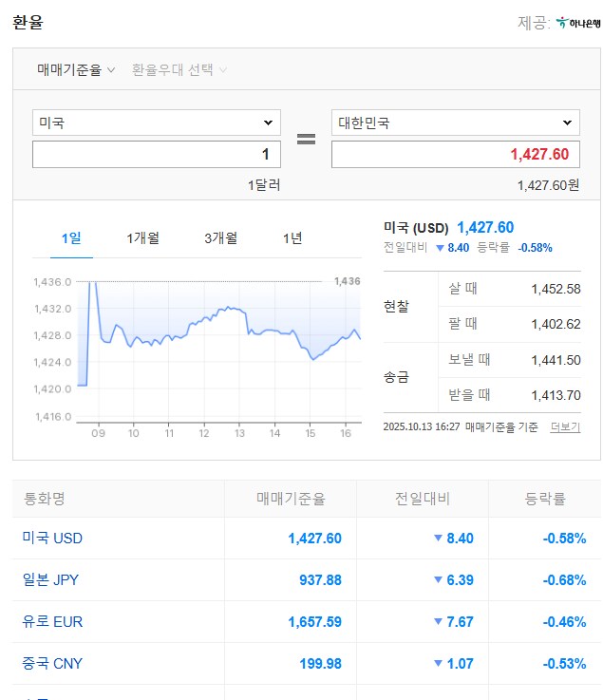Switch to the 1개월 chart tab

coord(143,238)
